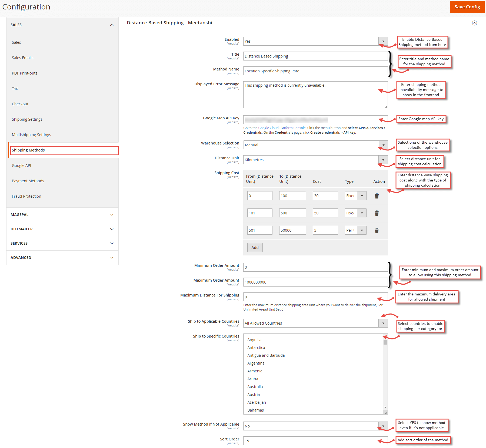The width and height of the screenshot is (486, 448).
Task: Click the Maximum Order Amount field
Action: pos(315,282)
